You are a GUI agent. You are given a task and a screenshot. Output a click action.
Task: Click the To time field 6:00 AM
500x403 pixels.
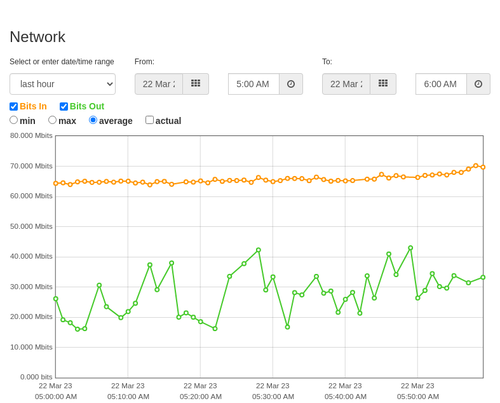pos(441,84)
